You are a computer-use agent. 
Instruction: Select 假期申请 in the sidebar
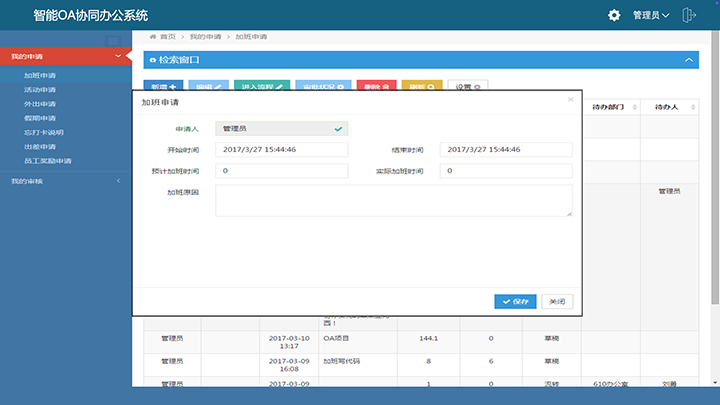tap(40, 118)
